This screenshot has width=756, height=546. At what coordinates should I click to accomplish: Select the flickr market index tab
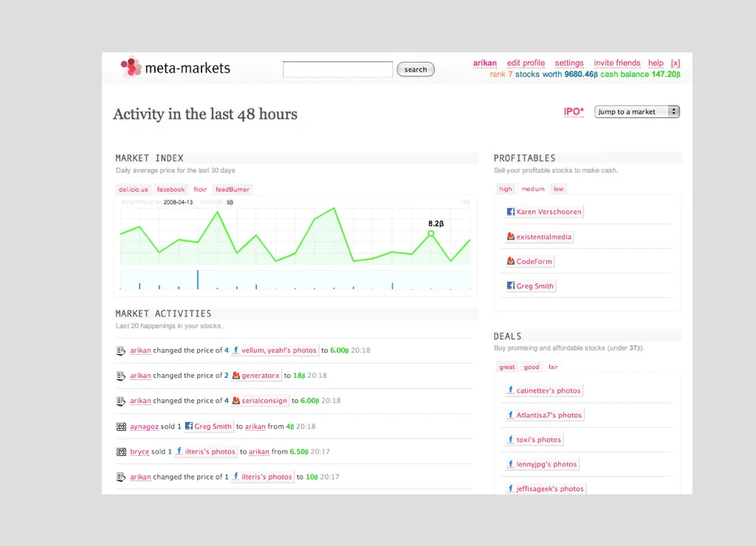[200, 190]
